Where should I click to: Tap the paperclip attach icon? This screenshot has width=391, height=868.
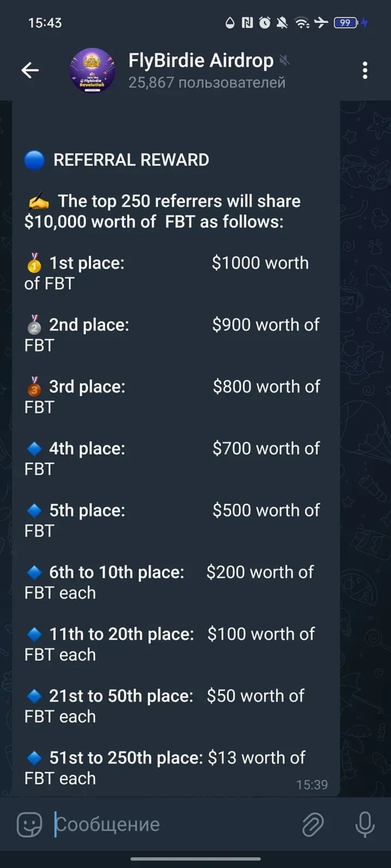point(313,824)
